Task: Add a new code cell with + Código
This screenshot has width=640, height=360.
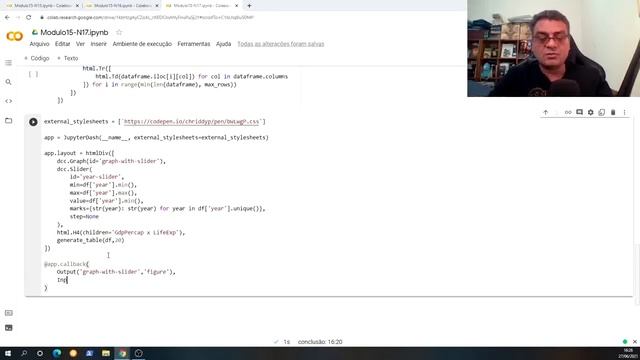Action: (37, 58)
